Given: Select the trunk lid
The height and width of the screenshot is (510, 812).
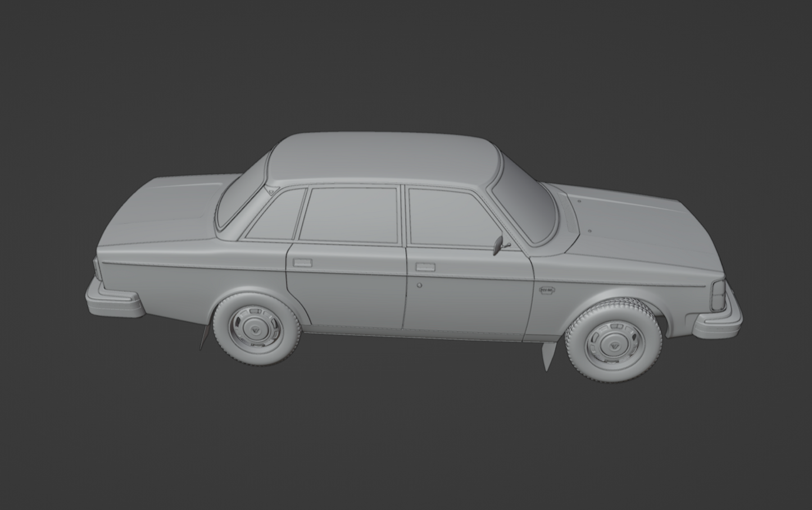Looking at the screenshot, I should click(x=163, y=211).
